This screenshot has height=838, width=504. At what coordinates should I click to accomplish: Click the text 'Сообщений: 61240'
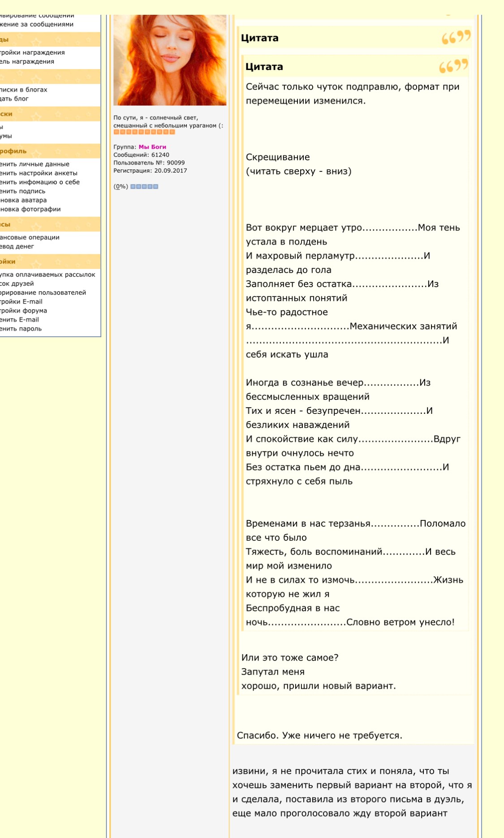tap(141, 155)
